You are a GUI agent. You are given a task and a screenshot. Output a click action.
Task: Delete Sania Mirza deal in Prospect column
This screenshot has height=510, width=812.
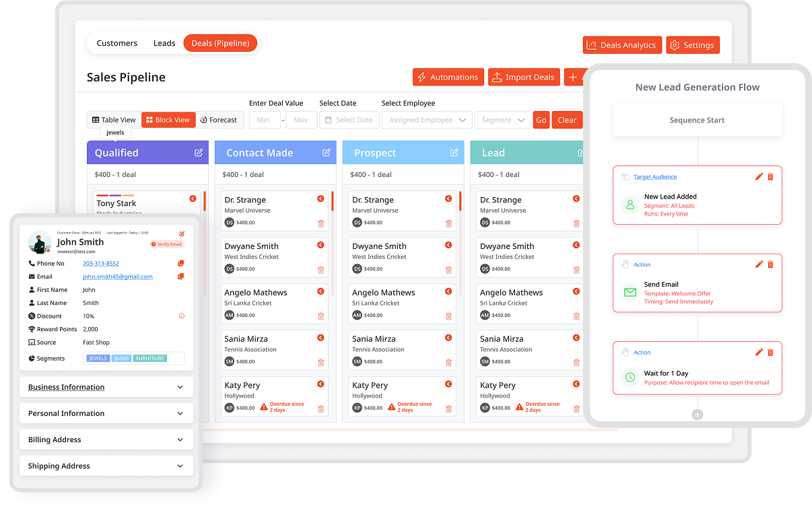pos(448,363)
